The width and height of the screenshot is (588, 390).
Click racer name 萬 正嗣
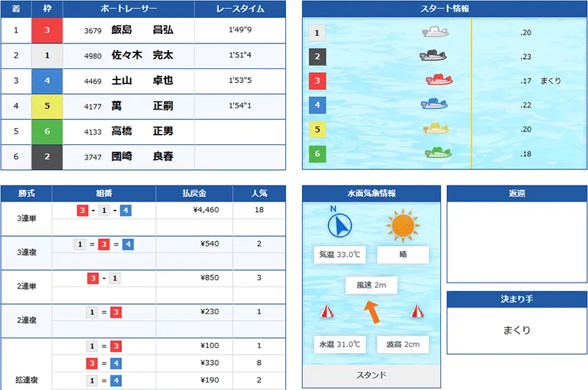(142, 106)
